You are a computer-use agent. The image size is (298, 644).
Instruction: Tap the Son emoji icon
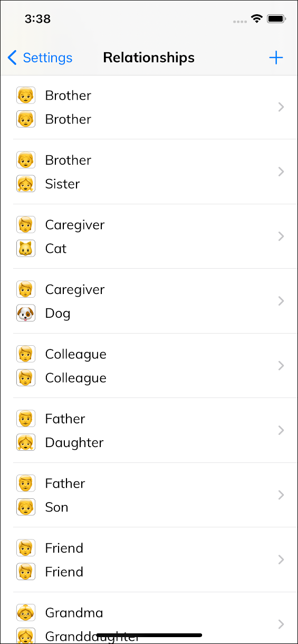tap(26, 507)
